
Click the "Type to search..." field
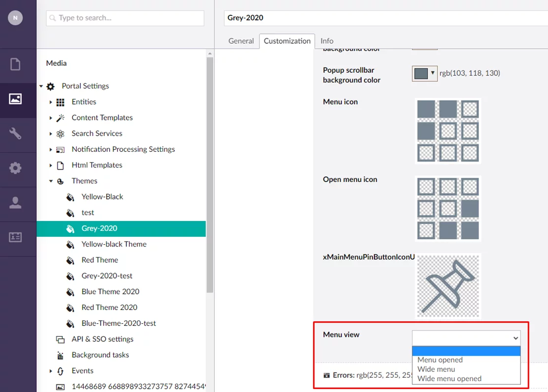(x=125, y=18)
